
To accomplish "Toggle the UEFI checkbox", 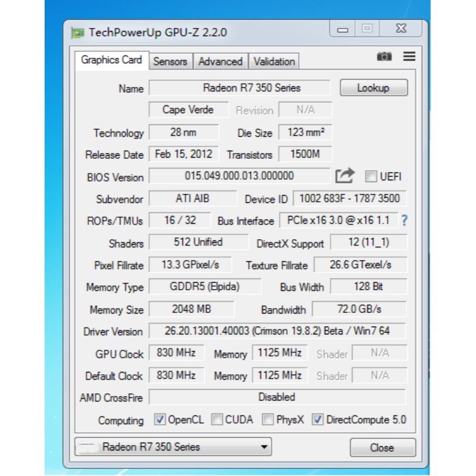I will click(371, 176).
